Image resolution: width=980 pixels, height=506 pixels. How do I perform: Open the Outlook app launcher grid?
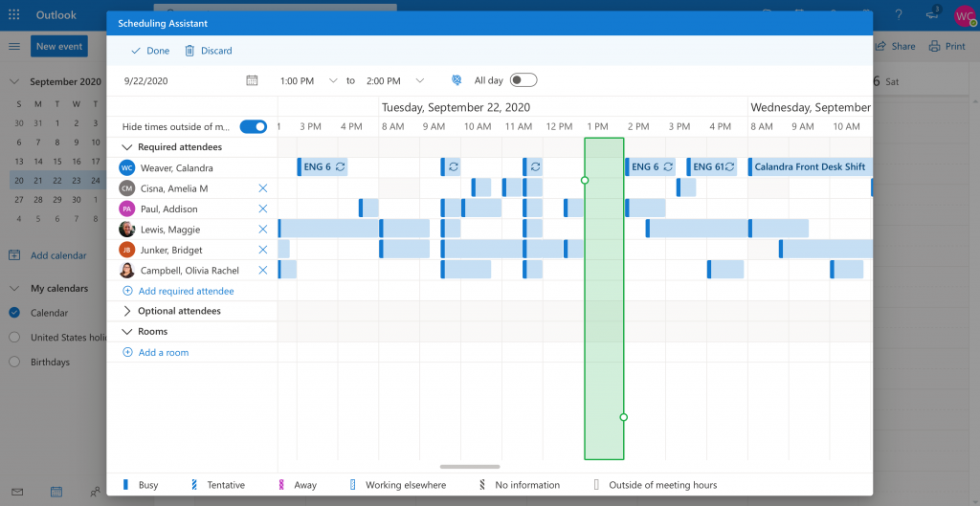point(14,15)
